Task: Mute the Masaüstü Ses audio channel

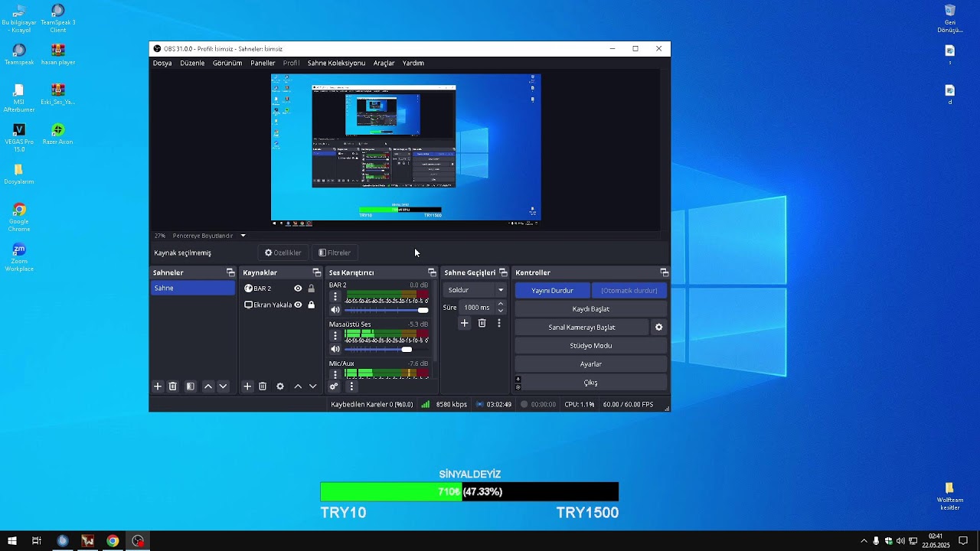Action: pyautogui.click(x=335, y=350)
